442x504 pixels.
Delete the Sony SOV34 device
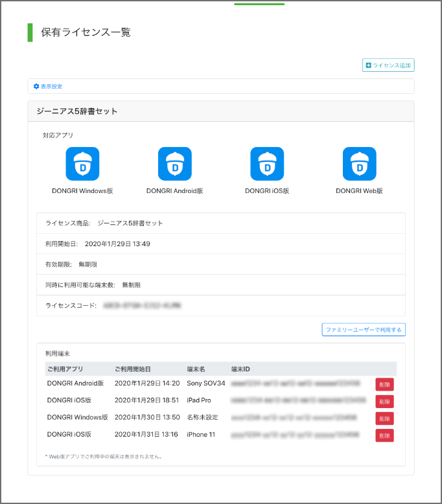click(x=384, y=384)
